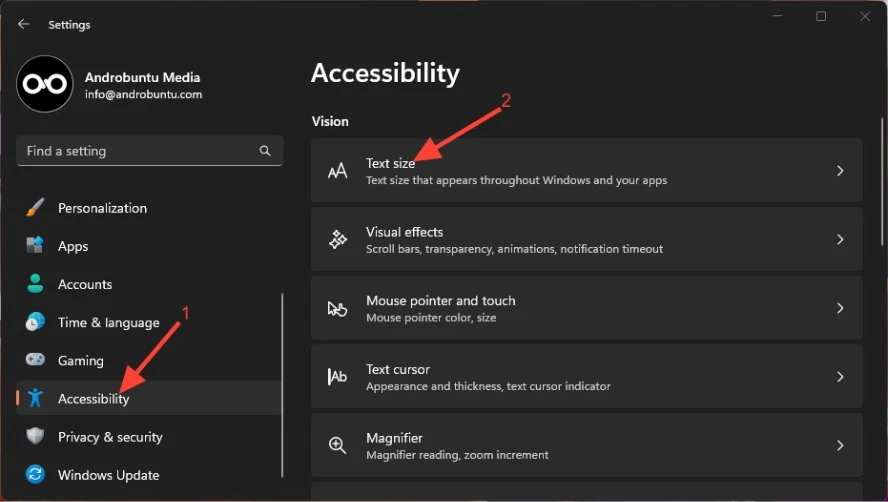Expand Text size chevron

point(840,171)
